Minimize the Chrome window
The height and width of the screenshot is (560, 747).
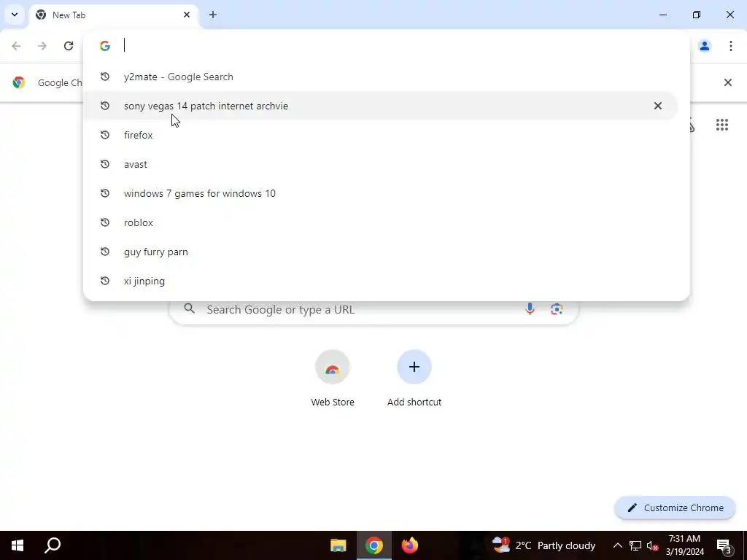[x=662, y=15]
